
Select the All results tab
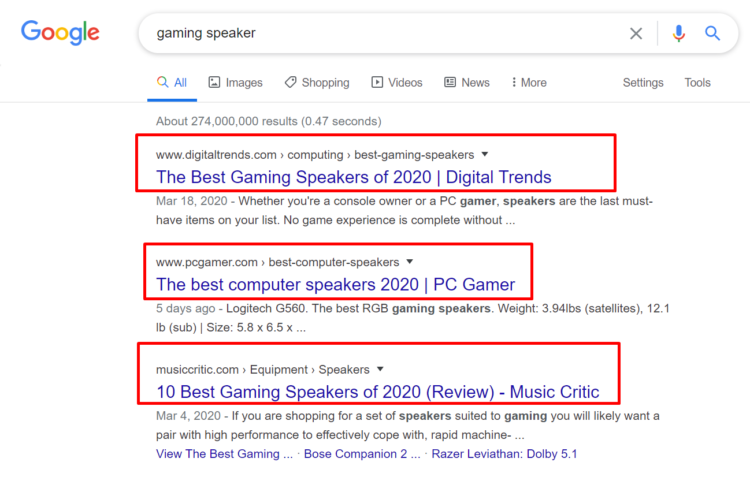click(x=172, y=82)
